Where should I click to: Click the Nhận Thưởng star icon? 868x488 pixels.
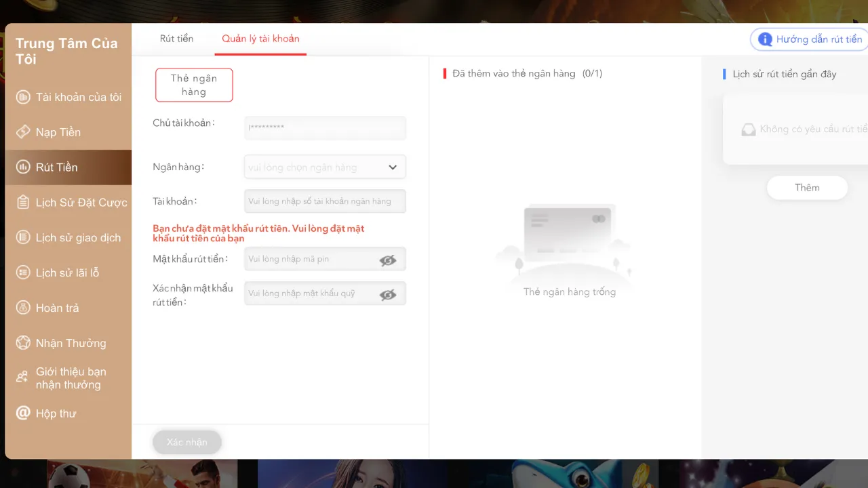tap(23, 343)
